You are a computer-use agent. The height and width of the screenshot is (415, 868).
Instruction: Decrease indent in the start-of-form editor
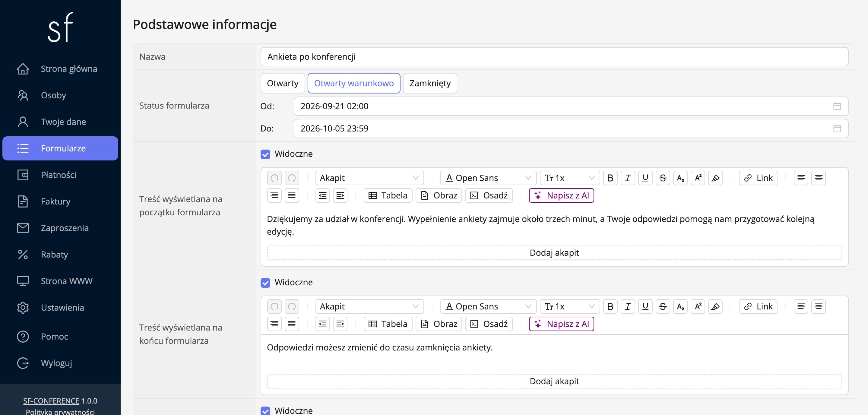[322, 195]
